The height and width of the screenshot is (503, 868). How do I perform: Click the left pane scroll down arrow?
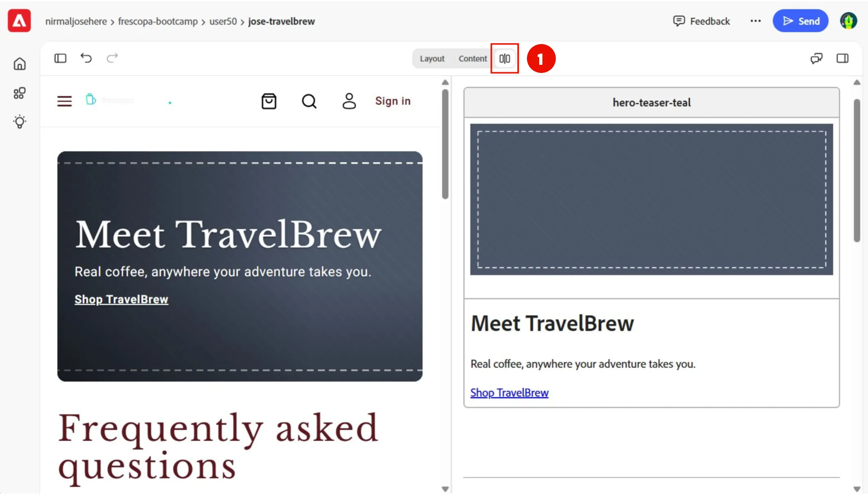click(445, 489)
